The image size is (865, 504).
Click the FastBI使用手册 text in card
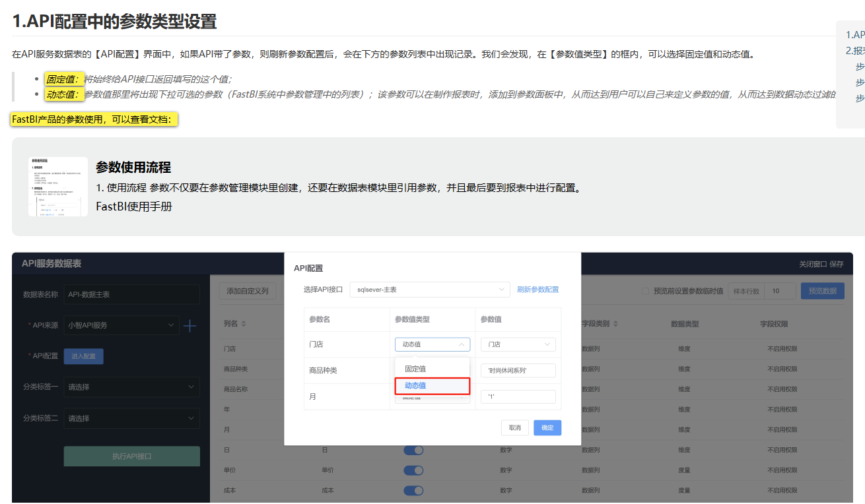[x=134, y=206]
